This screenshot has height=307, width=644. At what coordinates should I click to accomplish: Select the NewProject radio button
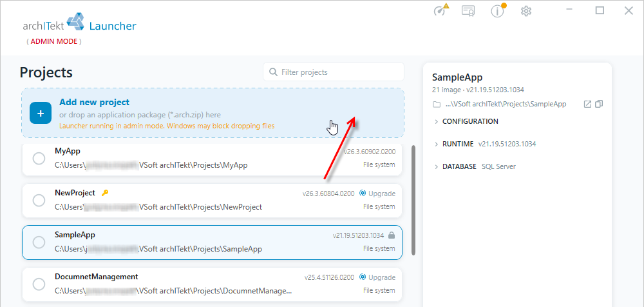(39, 201)
